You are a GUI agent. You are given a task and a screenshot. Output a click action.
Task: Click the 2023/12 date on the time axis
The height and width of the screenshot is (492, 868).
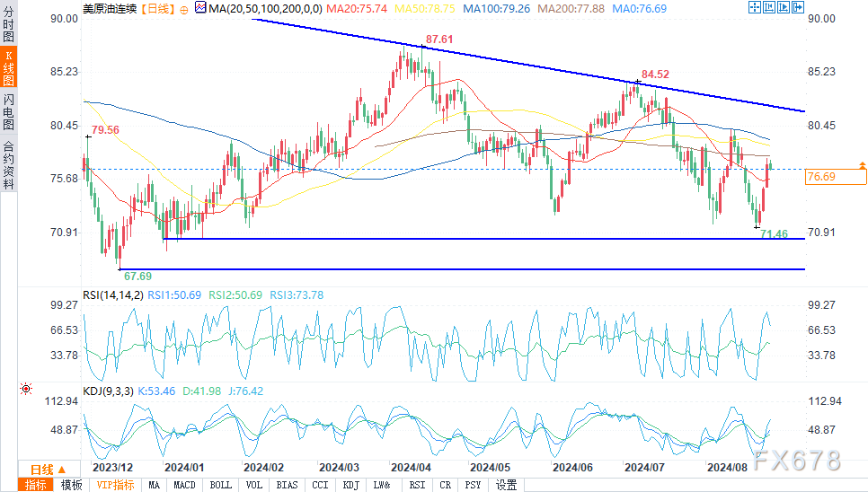(112, 468)
